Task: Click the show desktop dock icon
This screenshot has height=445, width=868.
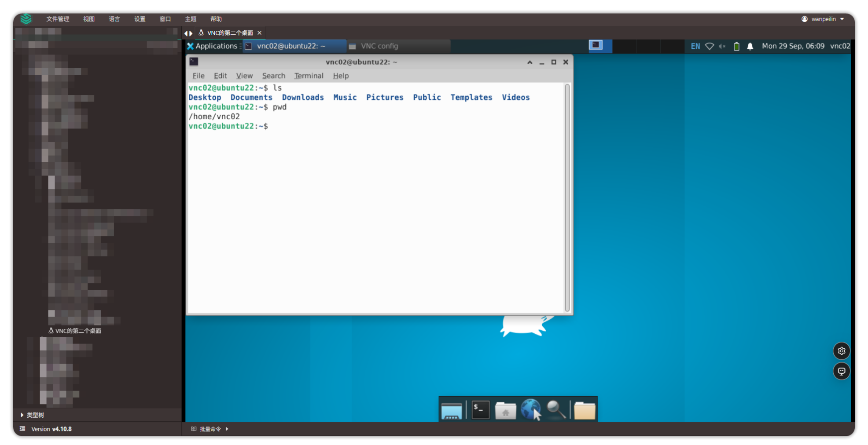Action: point(451,411)
